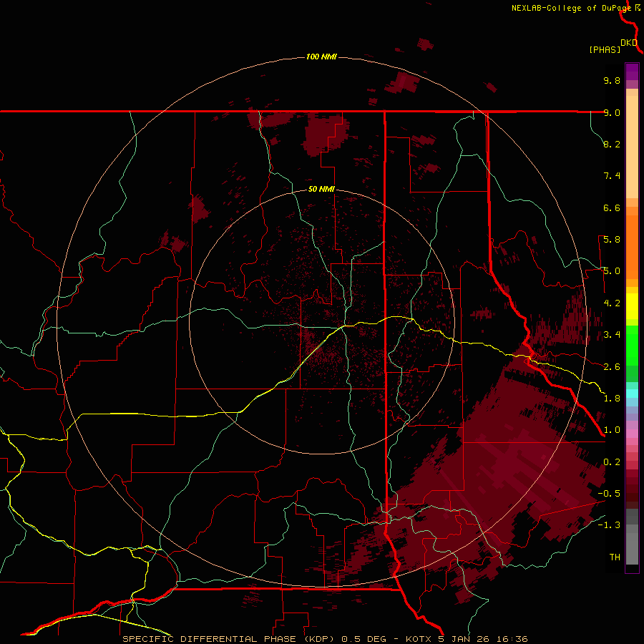Pick the pink segment beside 1.0 on the color bar

click(x=632, y=434)
